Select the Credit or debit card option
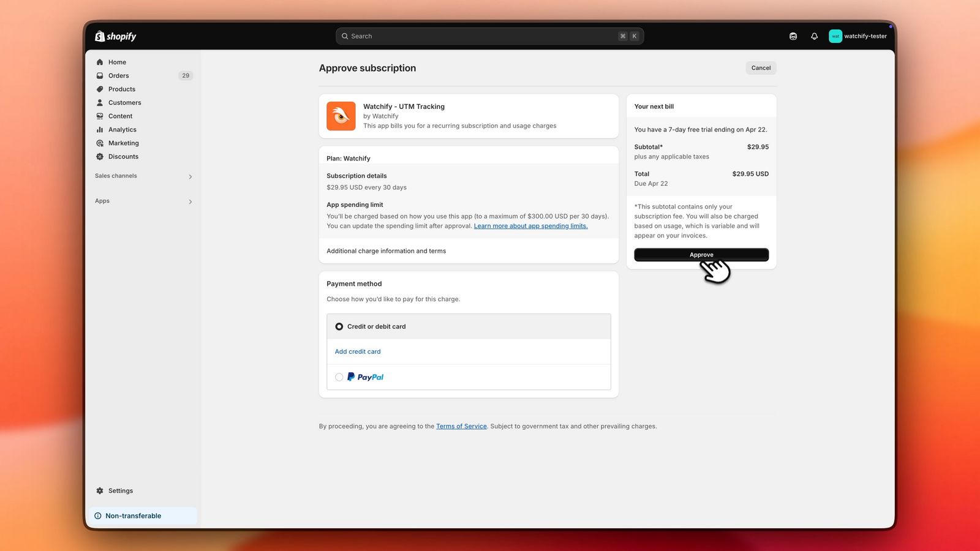 click(x=339, y=327)
